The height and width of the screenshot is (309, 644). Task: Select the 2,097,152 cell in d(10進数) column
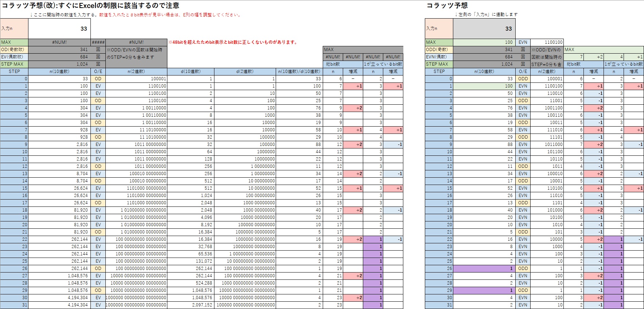[x=191, y=305]
